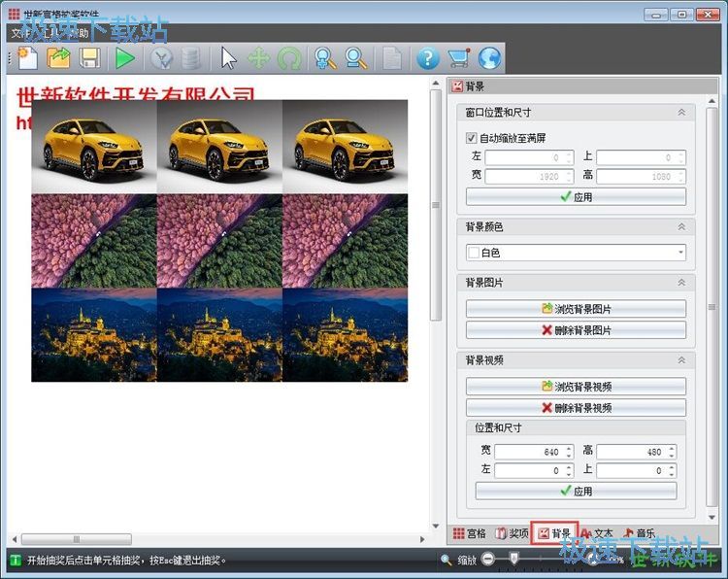Increase video 左 value with up arrow

[569, 467]
